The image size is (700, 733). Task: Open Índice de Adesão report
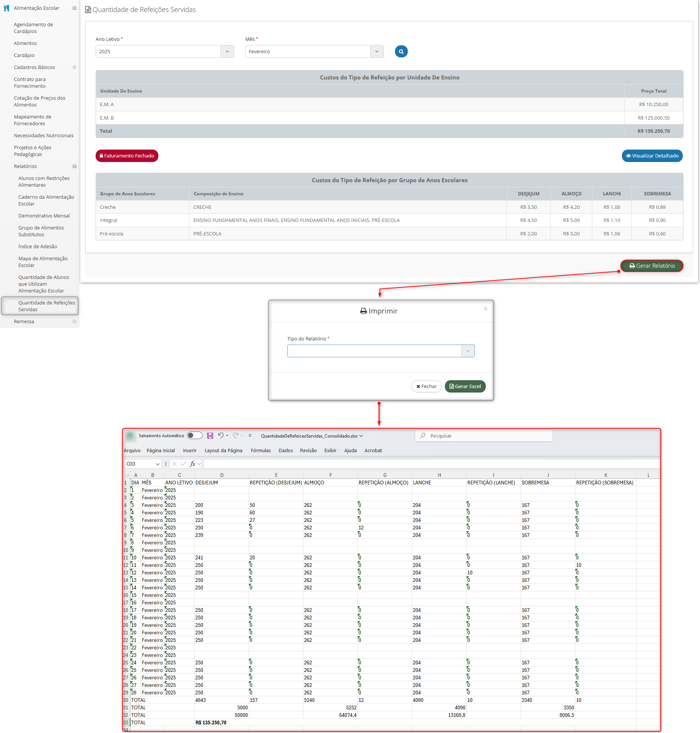click(x=38, y=246)
